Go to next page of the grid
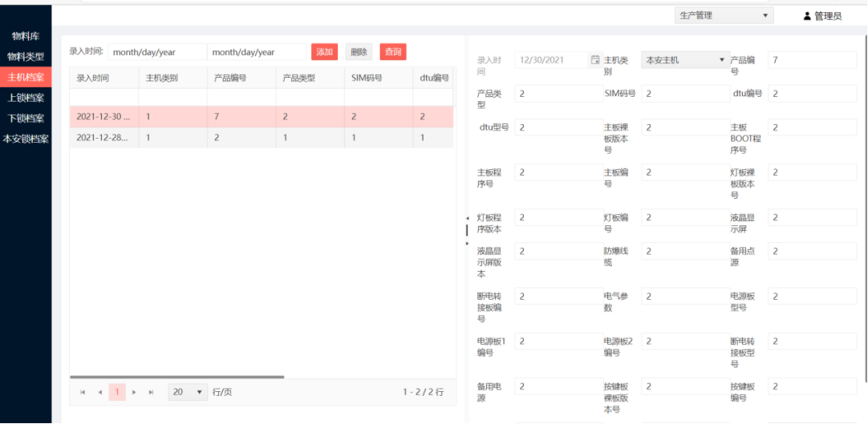This screenshot has height=424, width=868. 134,392
